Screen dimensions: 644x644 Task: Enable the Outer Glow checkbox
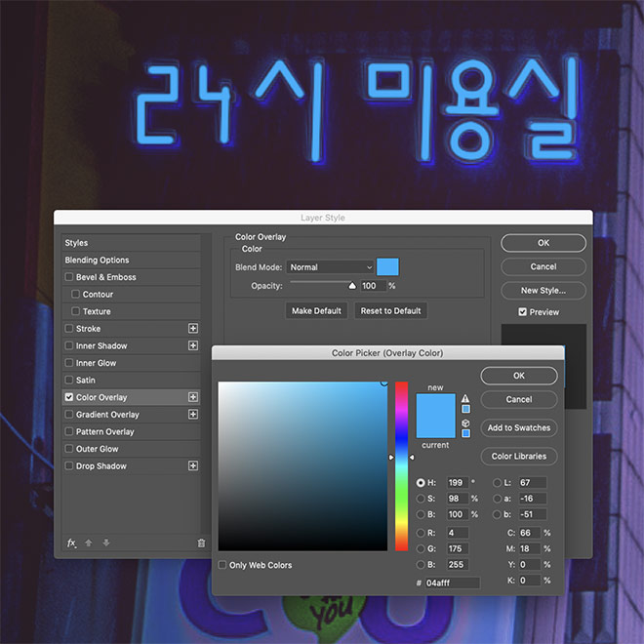(69, 449)
